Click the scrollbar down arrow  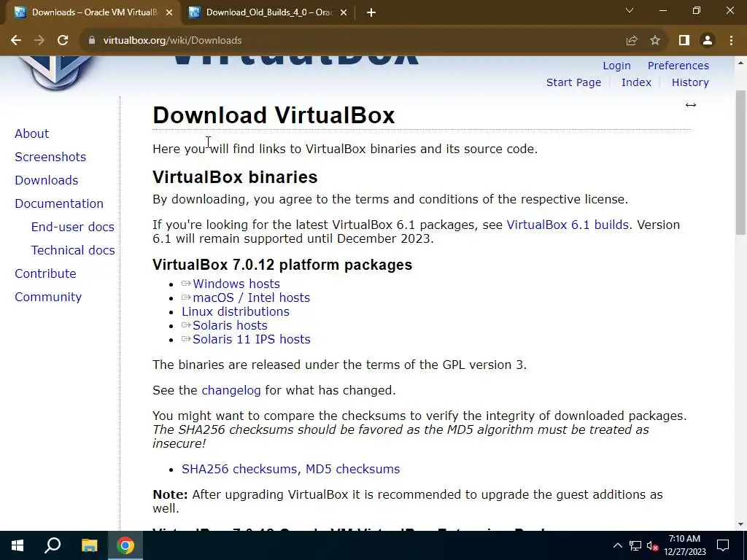[x=741, y=524]
